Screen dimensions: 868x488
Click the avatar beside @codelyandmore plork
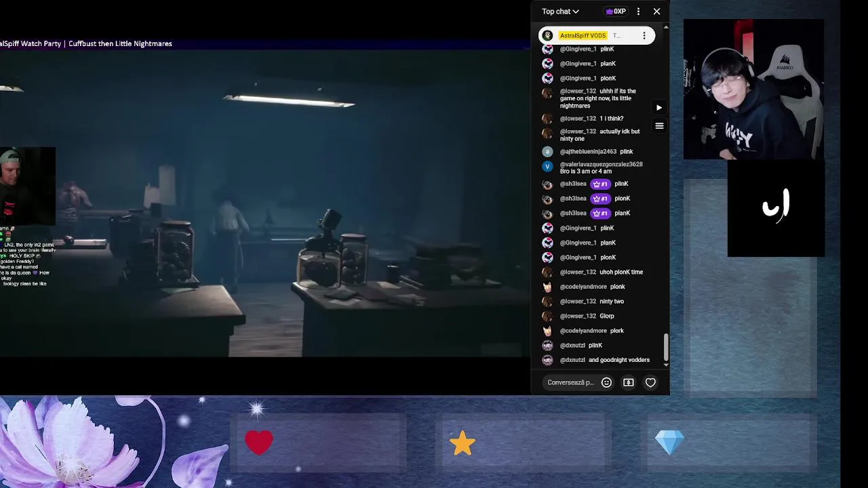pos(548,331)
